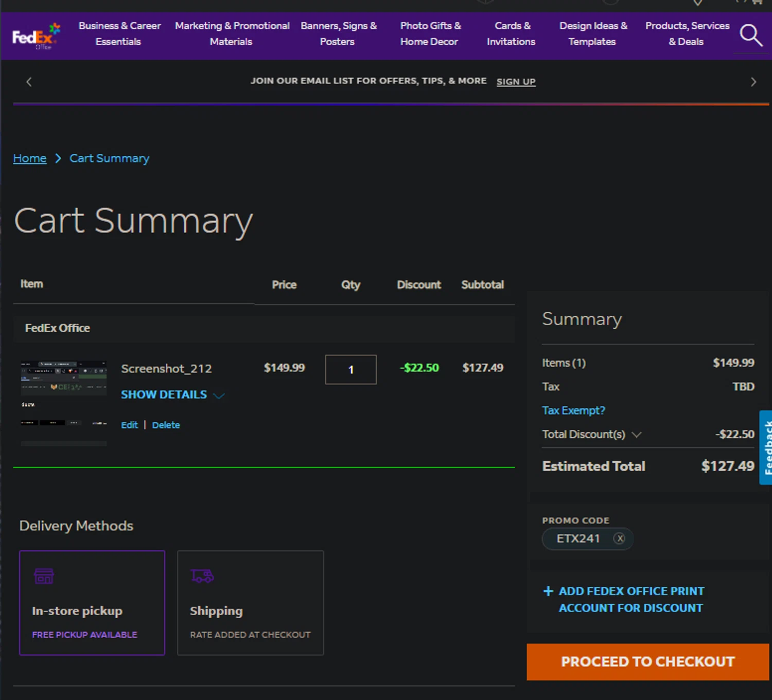772x700 pixels.
Task: Open Design Ideas & Templates menu
Action: [x=593, y=33]
